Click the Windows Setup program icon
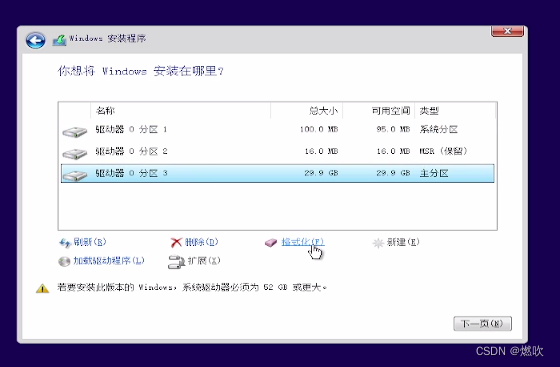The height and width of the screenshot is (367, 560). (60, 40)
